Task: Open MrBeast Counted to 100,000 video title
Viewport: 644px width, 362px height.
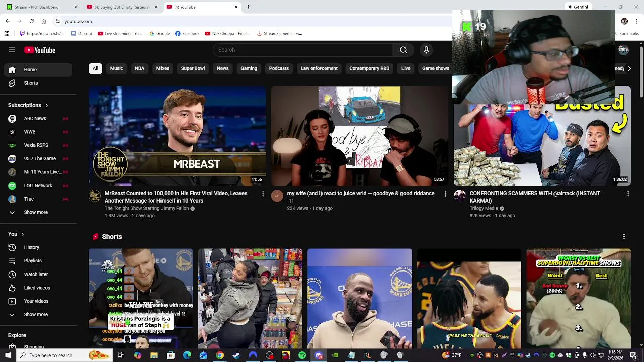Action: [x=176, y=197]
